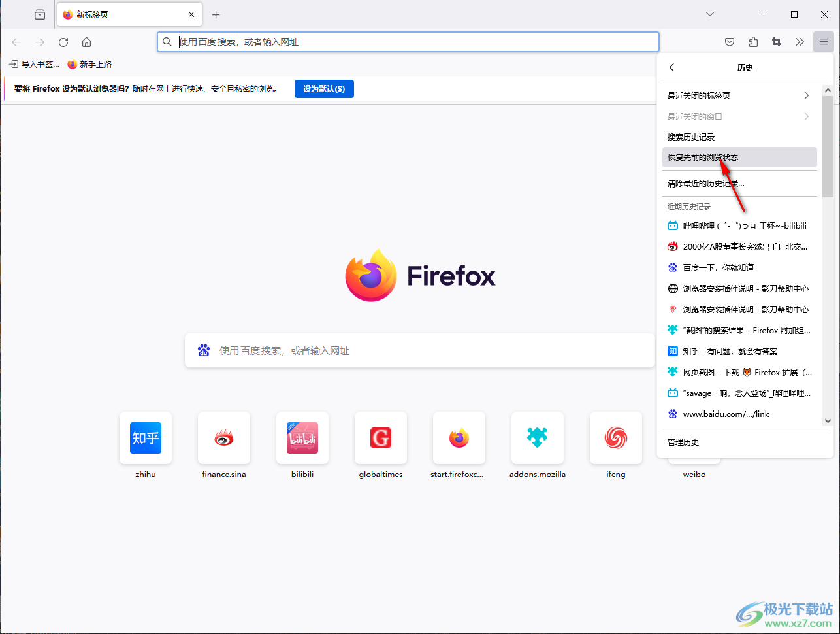Open the Pocket save icon
Viewport: 840px width, 634px height.
(730, 42)
